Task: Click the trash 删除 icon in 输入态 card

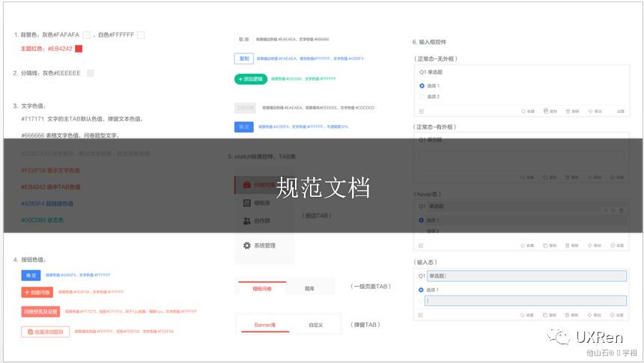Action: [568, 315]
